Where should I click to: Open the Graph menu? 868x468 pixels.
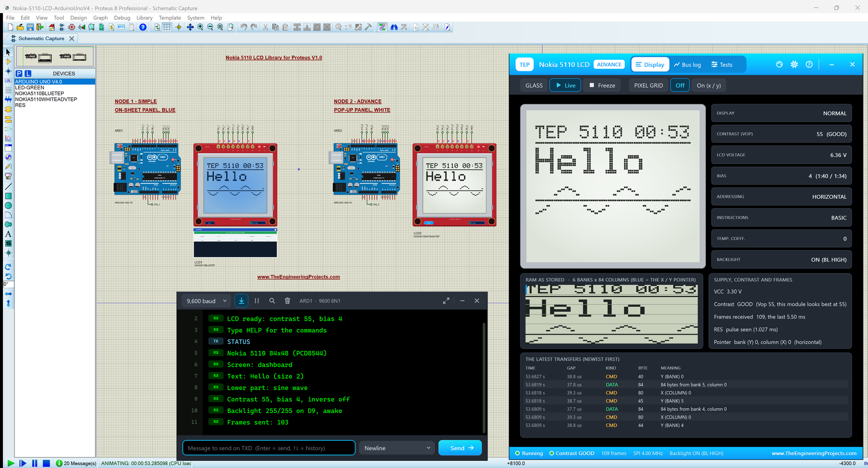(100, 18)
